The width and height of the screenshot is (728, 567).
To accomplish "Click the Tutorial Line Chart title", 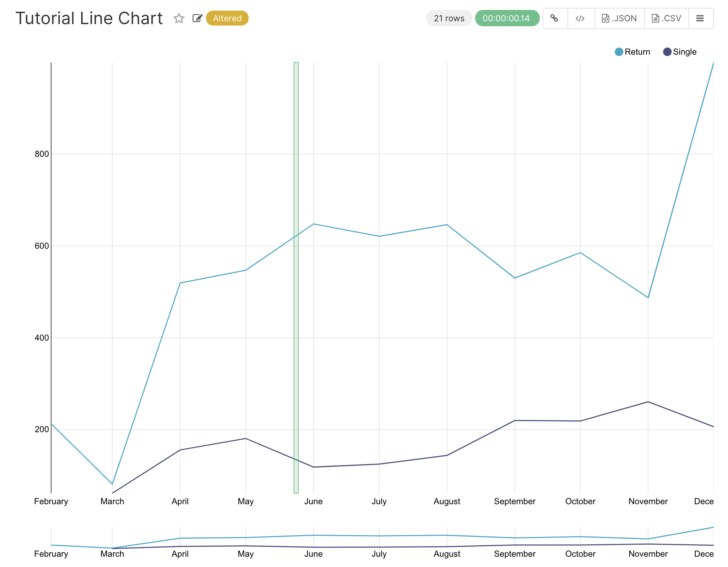I will click(89, 18).
